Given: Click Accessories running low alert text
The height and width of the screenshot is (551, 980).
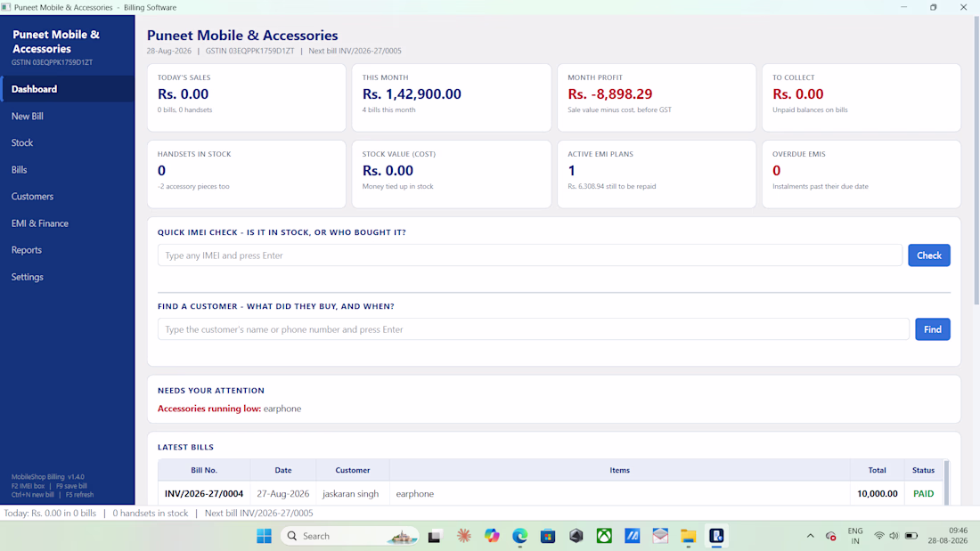Looking at the screenshot, I should [229, 409].
